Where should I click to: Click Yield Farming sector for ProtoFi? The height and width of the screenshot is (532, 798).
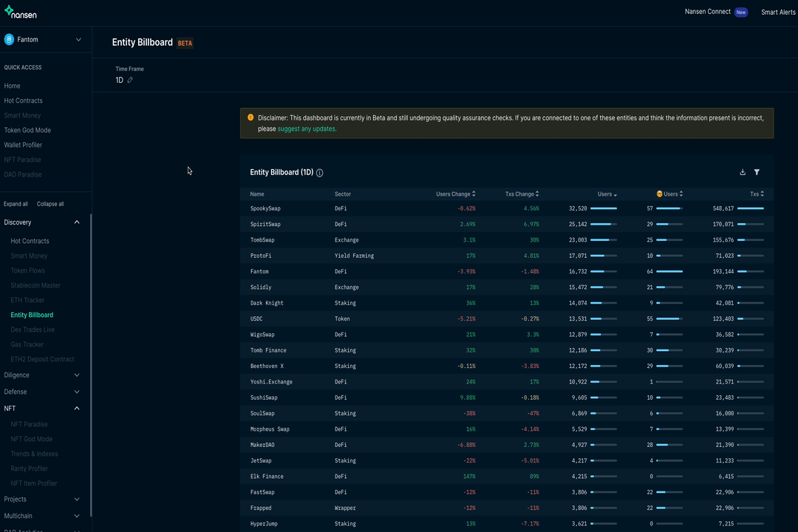click(x=354, y=256)
